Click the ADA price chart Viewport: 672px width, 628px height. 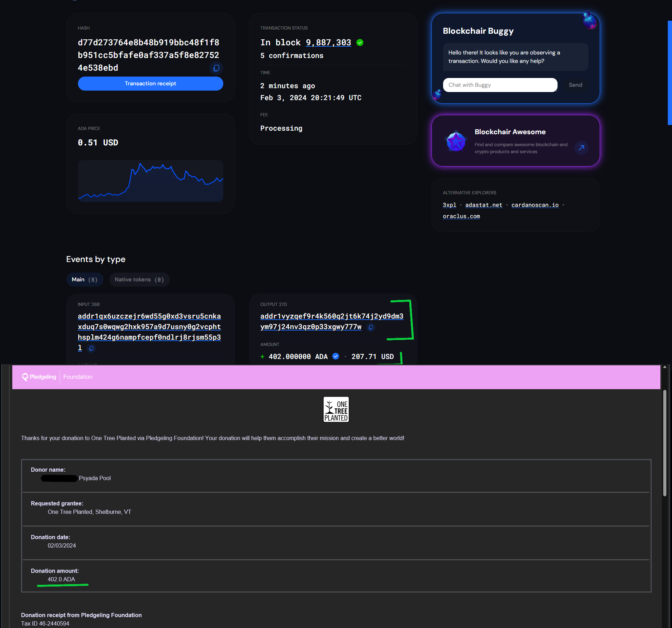(x=150, y=181)
